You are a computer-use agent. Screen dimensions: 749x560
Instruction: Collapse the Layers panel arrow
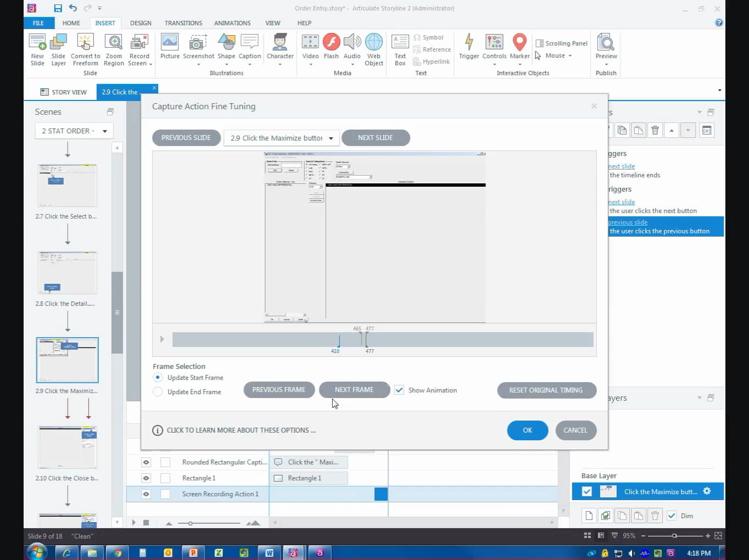[x=700, y=397]
